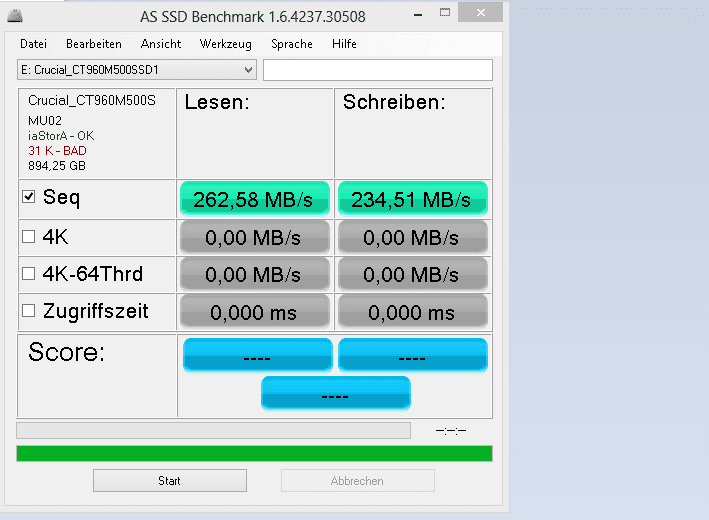709x520 pixels.
Task: Open the Werkzeug menu
Action: [226, 44]
